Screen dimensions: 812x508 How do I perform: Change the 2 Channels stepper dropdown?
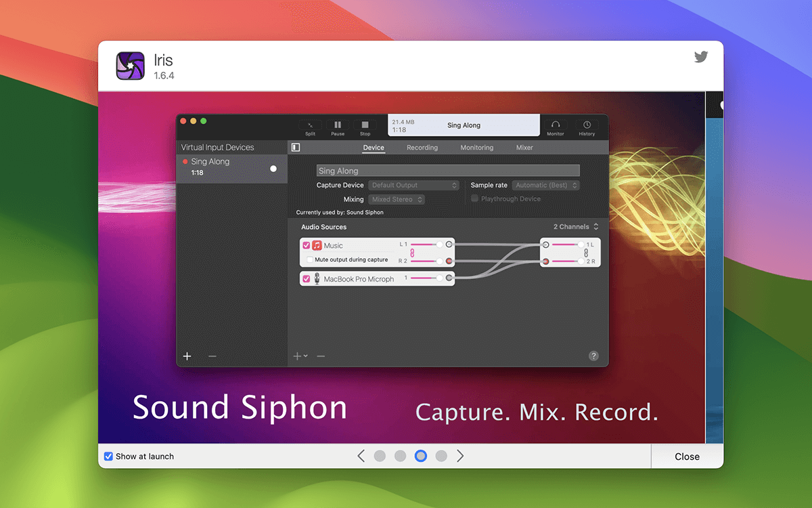tap(576, 227)
